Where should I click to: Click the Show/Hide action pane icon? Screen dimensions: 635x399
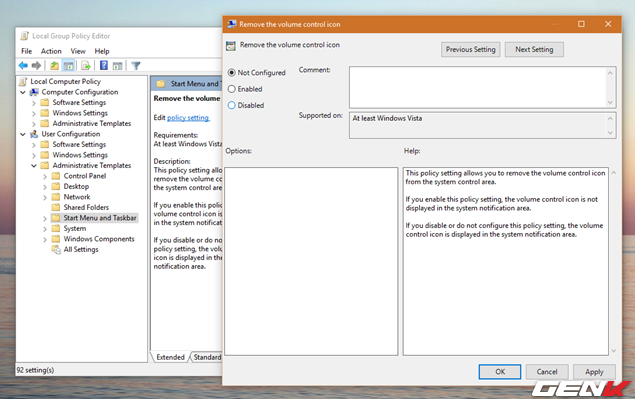[x=117, y=65]
